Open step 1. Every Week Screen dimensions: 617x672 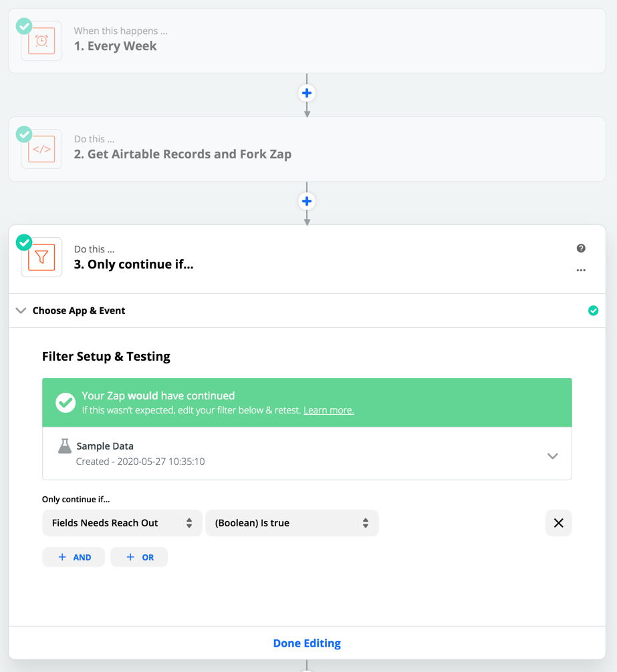(x=307, y=41)
